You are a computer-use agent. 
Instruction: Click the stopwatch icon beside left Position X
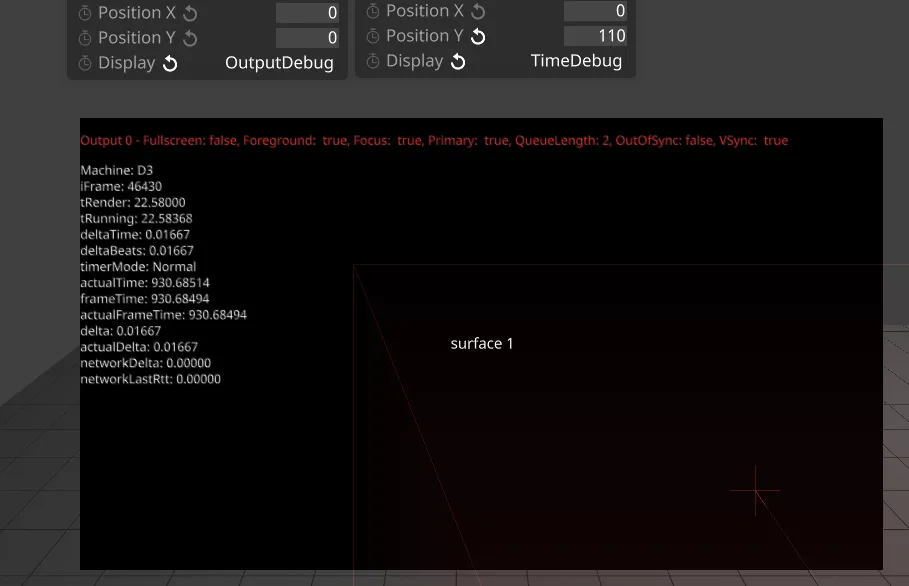[x=84, y=13]
